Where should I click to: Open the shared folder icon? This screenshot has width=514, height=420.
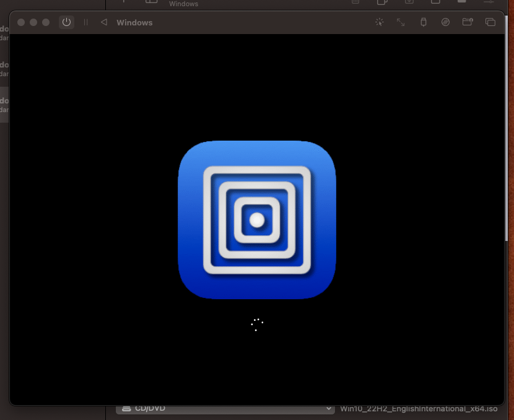click(468, 22)
